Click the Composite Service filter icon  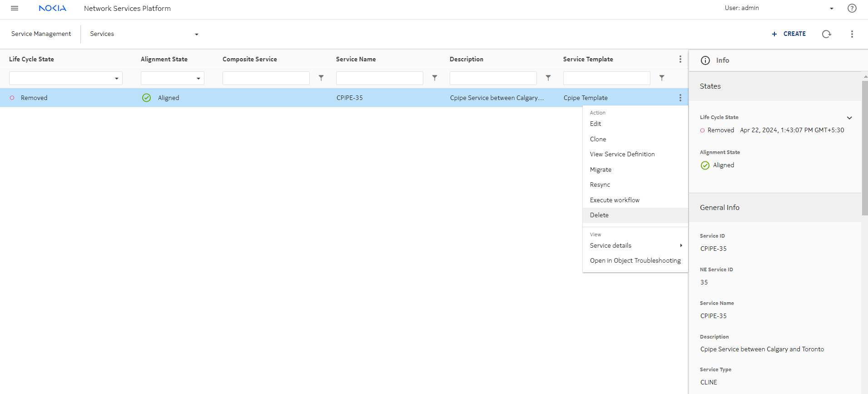(321, 78)
